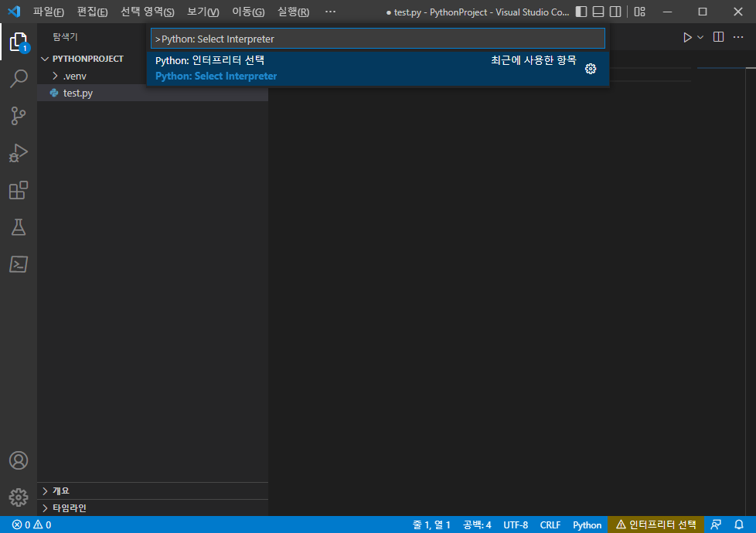Maximize the Visual Studio Code window
The width and height of the screenshot is (756, 533).
pos(703,12)
